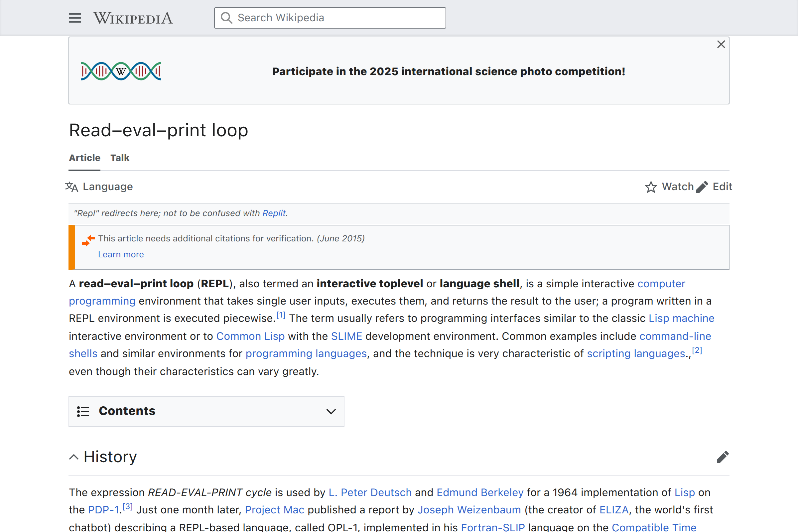Click the History section heading

[110, 457]
